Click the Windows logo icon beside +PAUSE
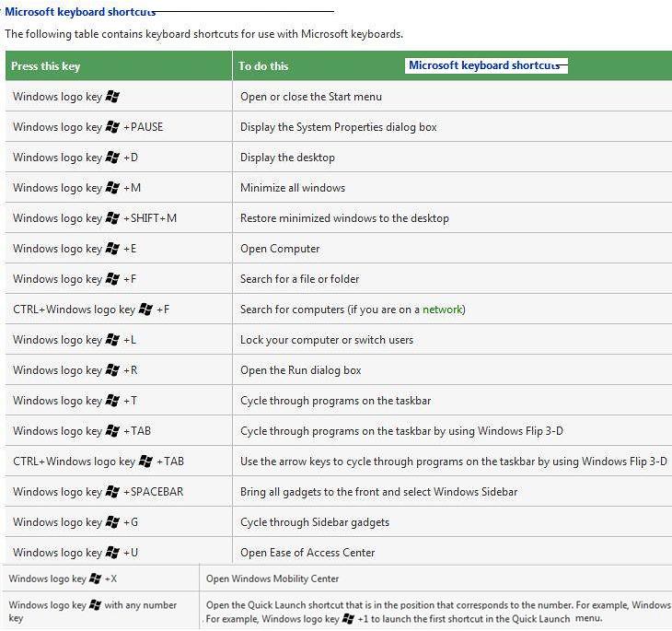 112,127
